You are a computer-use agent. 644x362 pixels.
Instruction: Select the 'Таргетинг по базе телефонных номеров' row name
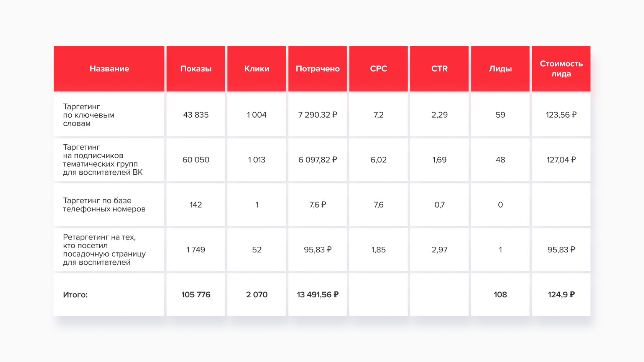tap(104, 205)
